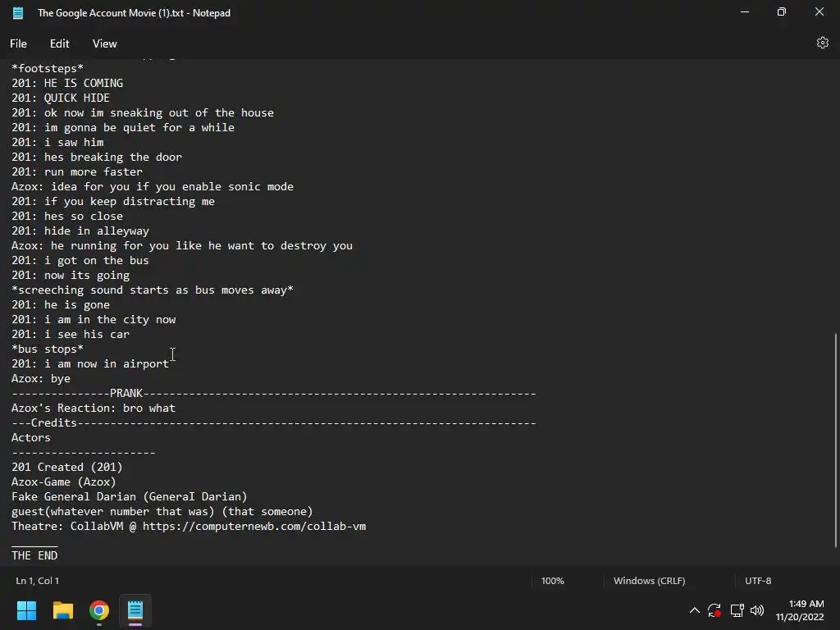Click the line '201: QUICK HIDE'
The image size is (840, 630).
coord(61,98)
